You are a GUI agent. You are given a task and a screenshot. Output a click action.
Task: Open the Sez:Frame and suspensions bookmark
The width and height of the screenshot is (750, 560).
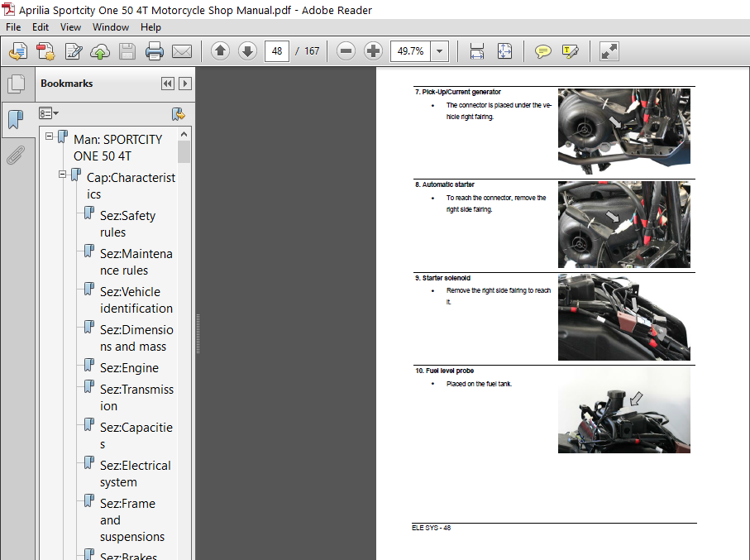pos(132,519)
